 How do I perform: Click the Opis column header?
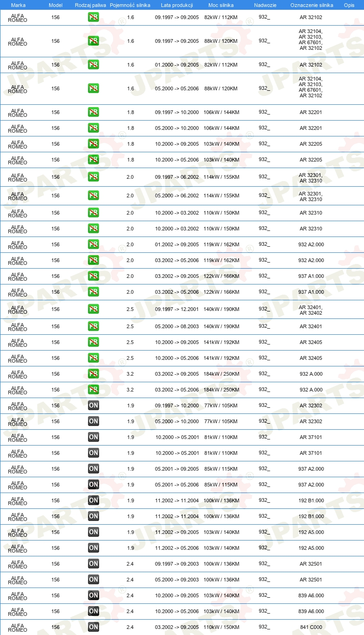[349, 5]
